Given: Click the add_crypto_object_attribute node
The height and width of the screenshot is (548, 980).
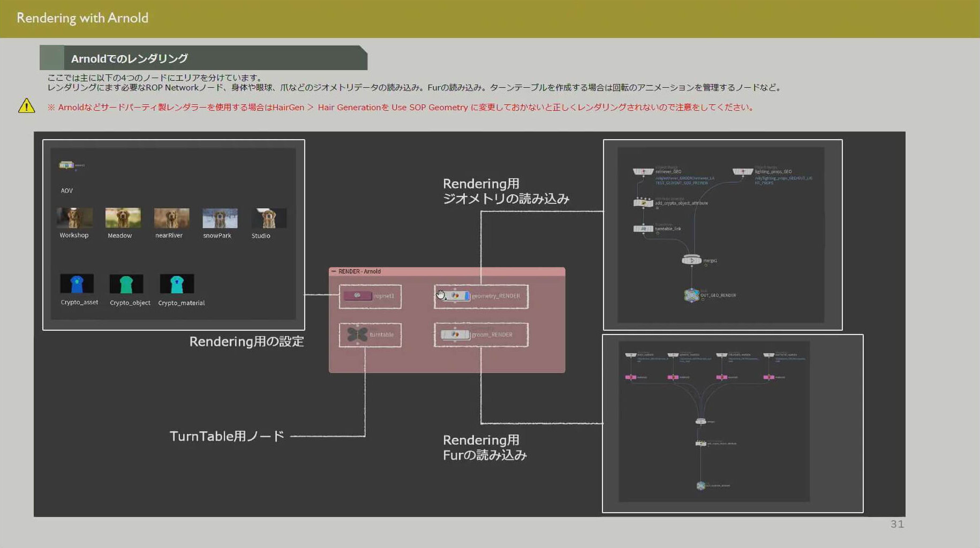Looking at the screenshot, I should point(643,203).
